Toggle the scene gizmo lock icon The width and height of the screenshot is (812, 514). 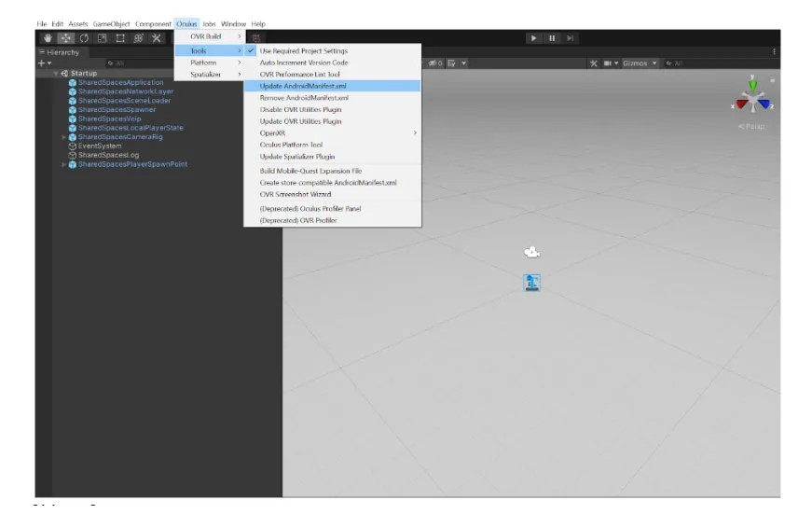pos(772,80)
